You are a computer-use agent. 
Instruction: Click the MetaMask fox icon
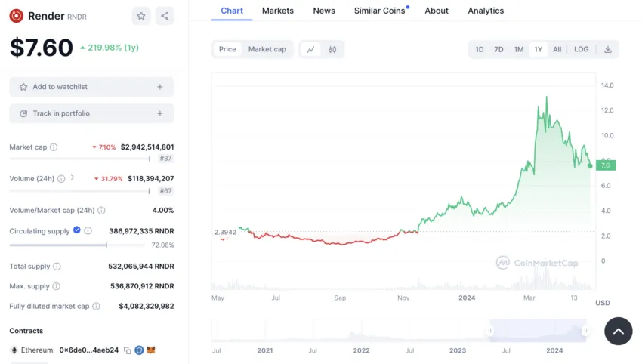pyautogui.click(x=150, y=350)
